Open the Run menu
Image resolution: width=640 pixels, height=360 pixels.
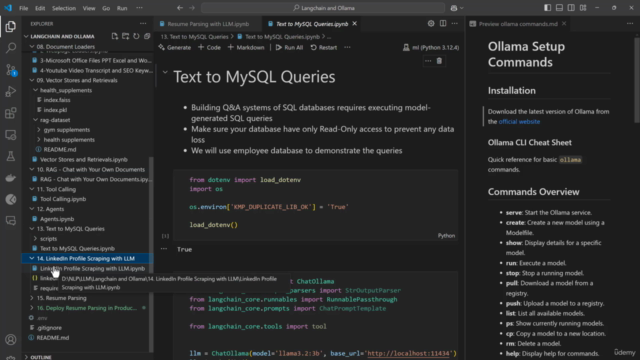122,8
